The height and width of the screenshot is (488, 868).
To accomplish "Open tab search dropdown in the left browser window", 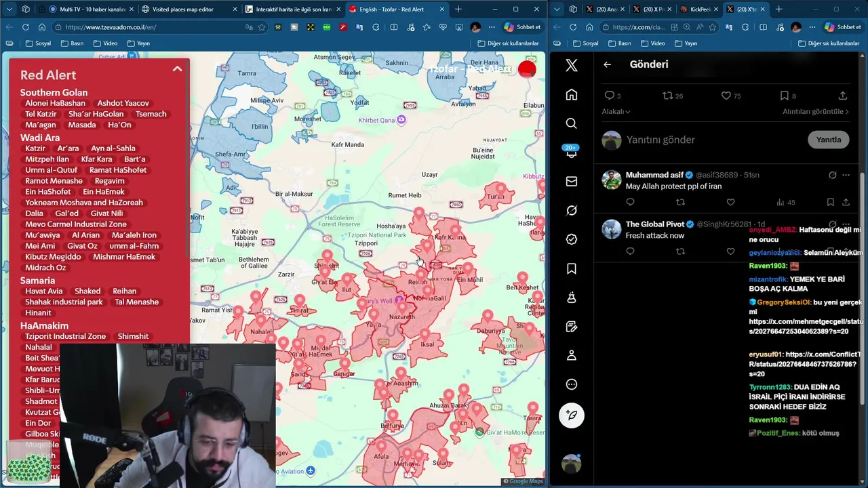I will coord(9,9).
